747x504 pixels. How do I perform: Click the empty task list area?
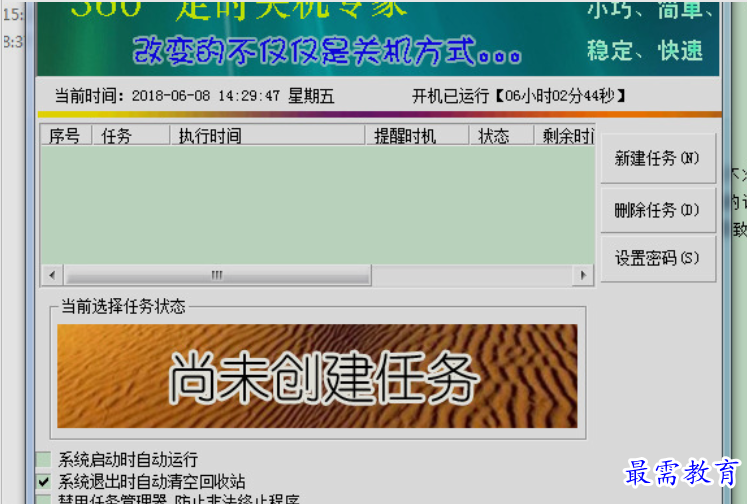(317, 205)
